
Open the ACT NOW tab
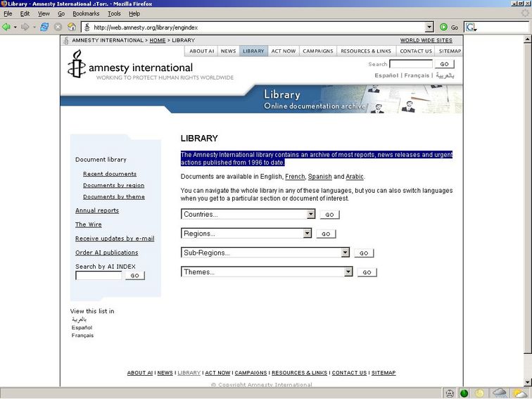pos(284,51)
